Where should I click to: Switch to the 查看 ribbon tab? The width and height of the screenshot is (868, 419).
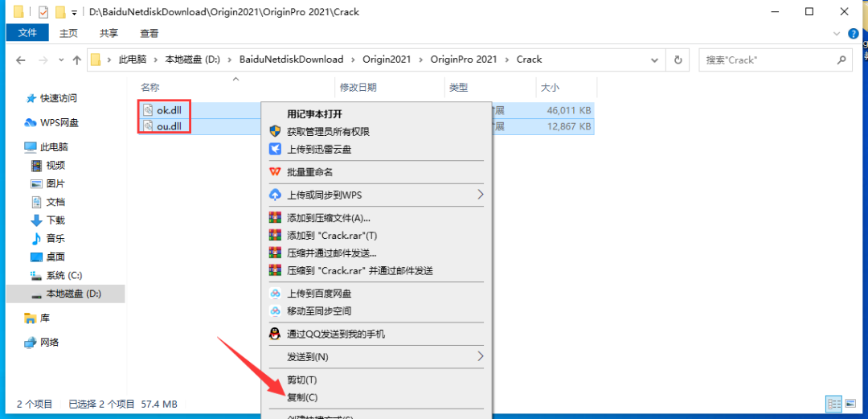click(x=149, y=33)
